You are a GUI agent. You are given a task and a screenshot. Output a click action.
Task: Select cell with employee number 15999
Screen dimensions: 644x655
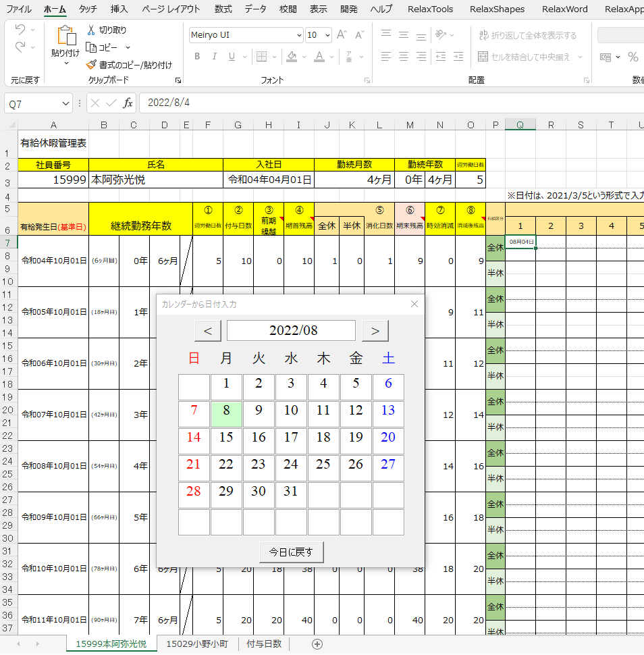[x=53, y=180]
